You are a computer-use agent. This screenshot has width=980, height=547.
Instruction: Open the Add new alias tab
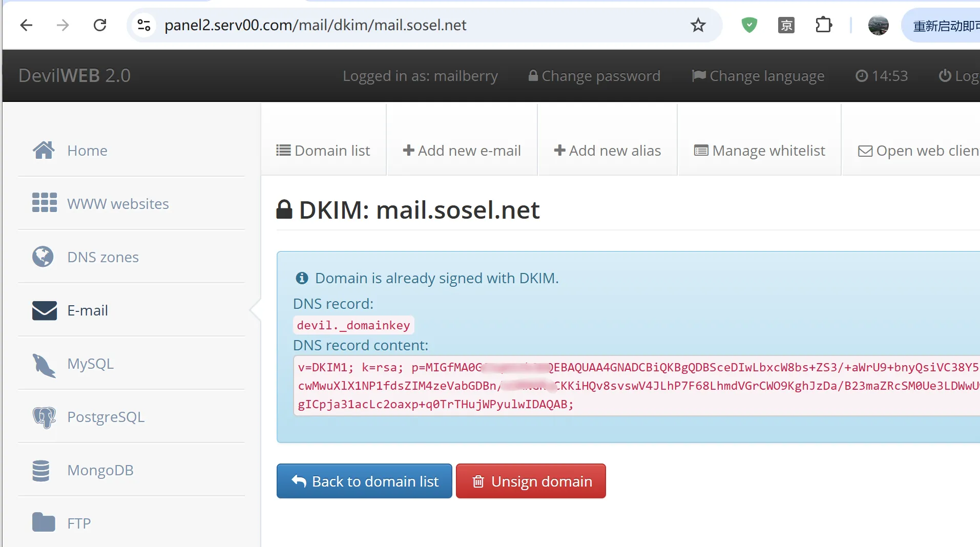point(608,151)
